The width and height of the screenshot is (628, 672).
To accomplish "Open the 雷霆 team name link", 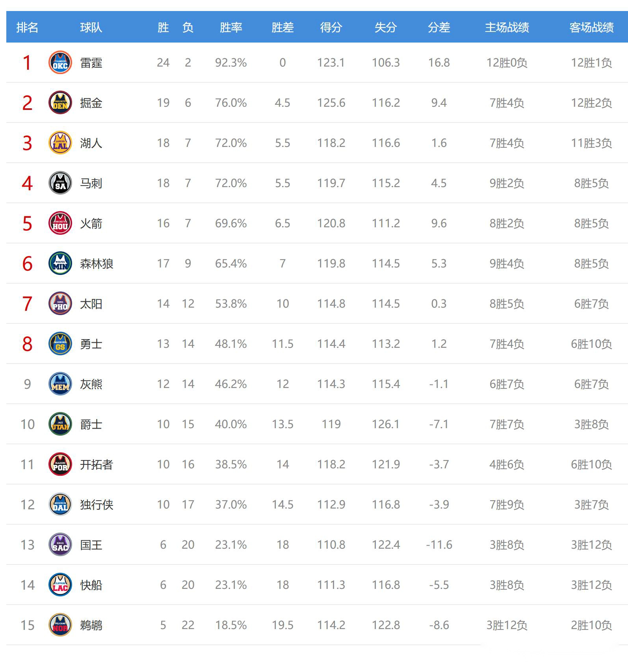I will [91, 63].
